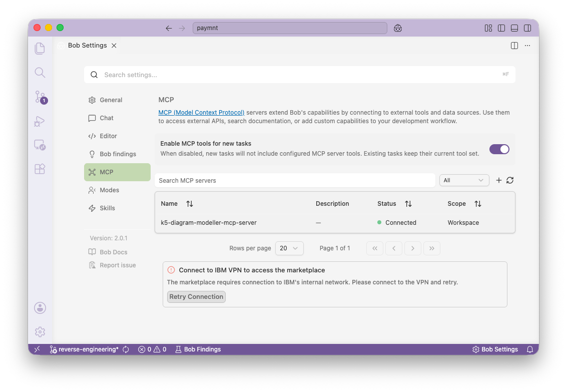Toggle the primary side bar icon
Screen dimensions: 567x392
501,28
